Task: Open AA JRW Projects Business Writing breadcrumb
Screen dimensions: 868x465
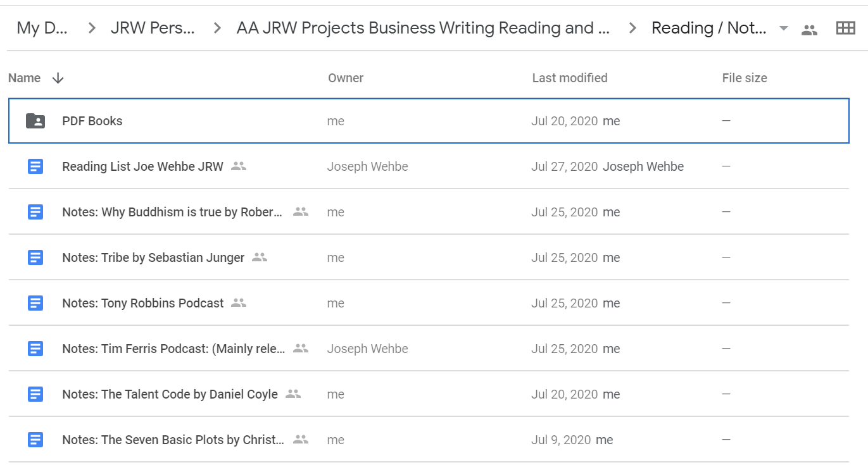Action: click(423, 28)
